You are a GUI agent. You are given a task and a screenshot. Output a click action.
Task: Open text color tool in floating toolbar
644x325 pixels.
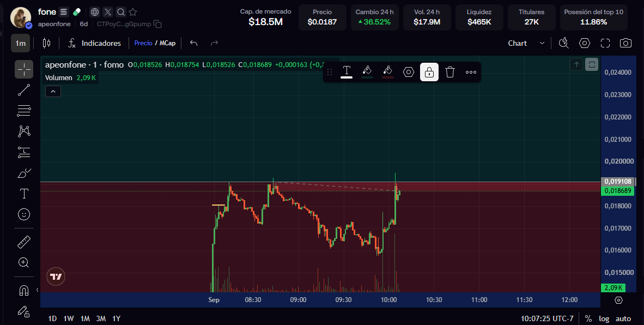(x=347, y=72)
